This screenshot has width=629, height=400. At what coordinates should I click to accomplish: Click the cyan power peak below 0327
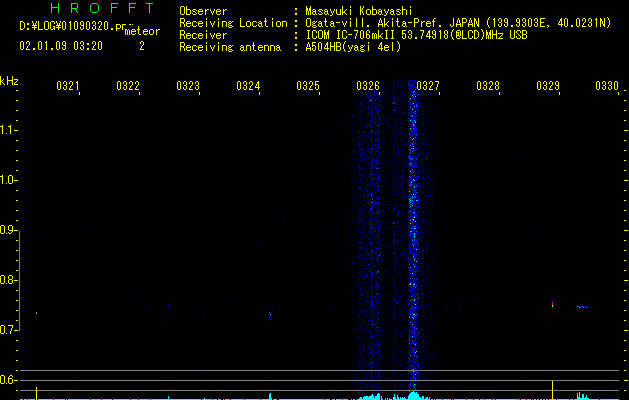coord(413,395)
